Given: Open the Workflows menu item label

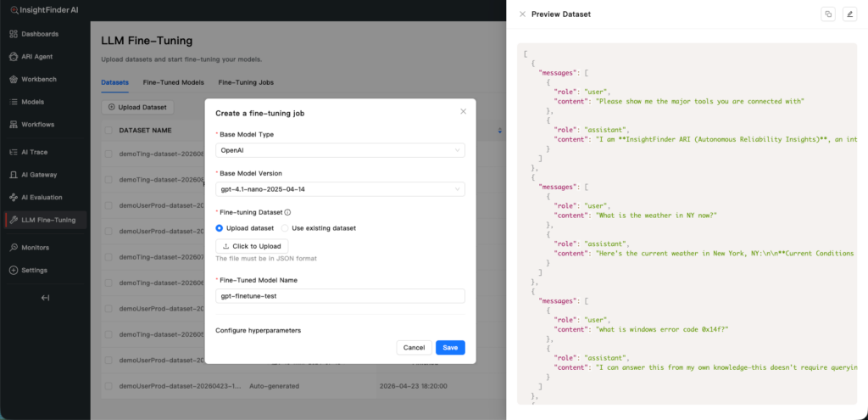Looking at the screenshot, I should coord(37,125).
